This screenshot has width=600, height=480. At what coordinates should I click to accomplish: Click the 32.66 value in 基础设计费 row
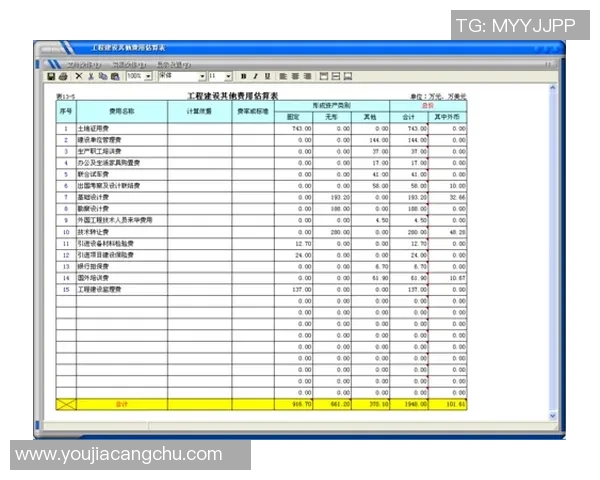(x=448, y=198)
